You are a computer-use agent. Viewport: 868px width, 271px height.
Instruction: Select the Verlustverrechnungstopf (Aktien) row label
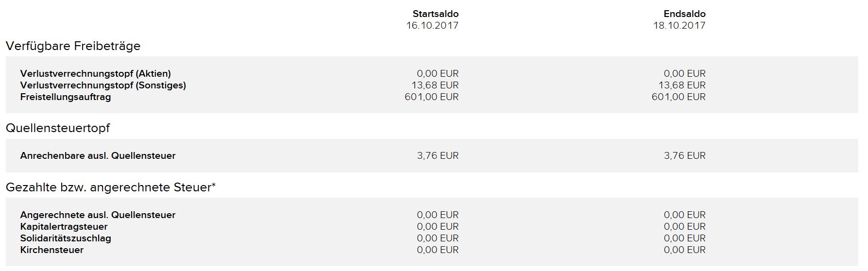coord(95,74)
